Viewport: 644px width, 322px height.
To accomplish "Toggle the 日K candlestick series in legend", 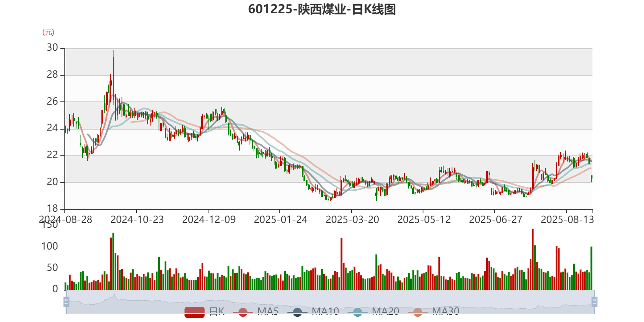I will (204, 312).
